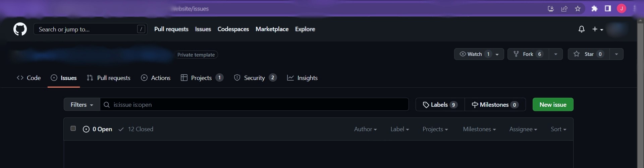
Task: Click the tag icon next to Labels
Action: pyautogui.click(x=426, y=105)
